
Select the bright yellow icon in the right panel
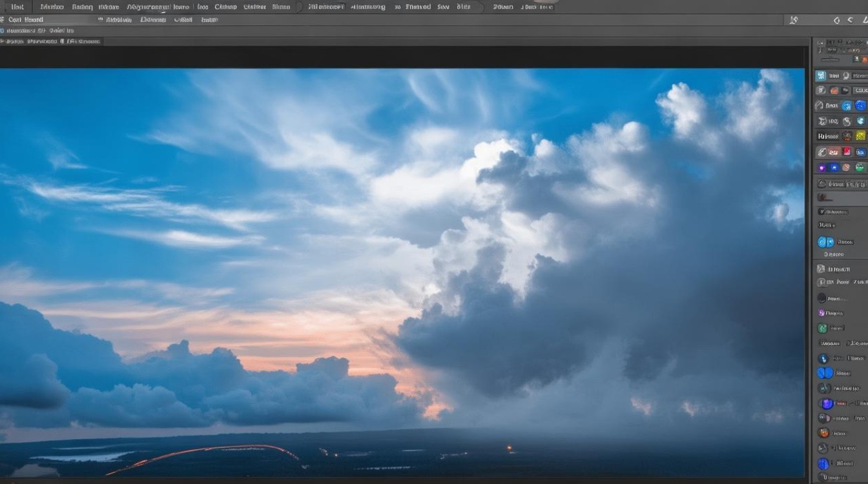click(x=860, y=136)
